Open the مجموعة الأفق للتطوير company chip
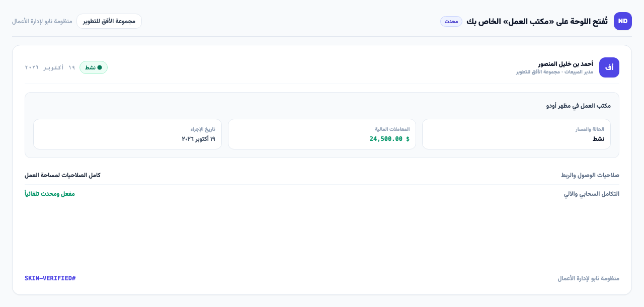The image size is (644, 307). pos(109,21)
